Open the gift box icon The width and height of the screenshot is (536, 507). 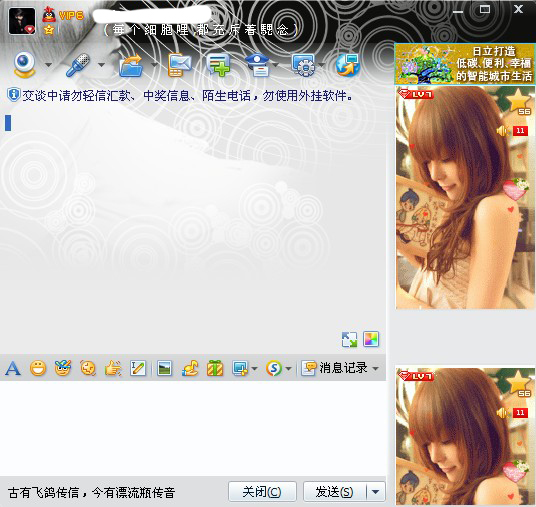pos(215,368)
